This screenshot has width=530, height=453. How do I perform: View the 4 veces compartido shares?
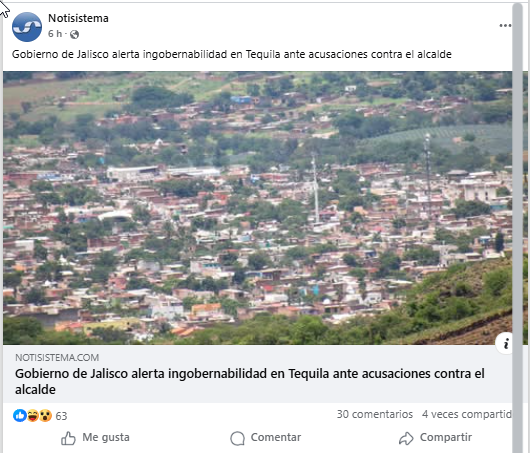click(x=467, y=414)
